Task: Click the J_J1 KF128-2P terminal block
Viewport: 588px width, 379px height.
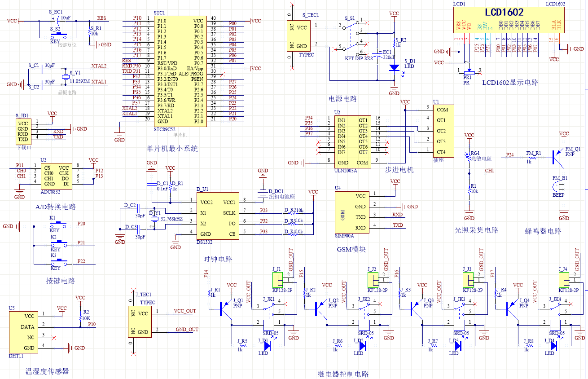Action: [277, 280]
